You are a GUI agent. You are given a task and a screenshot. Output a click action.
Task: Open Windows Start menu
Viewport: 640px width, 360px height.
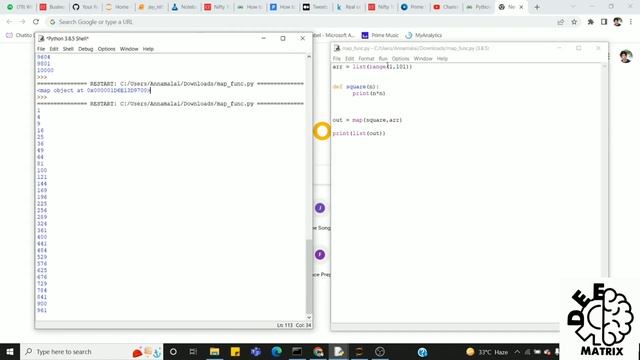tap(10, 351)
